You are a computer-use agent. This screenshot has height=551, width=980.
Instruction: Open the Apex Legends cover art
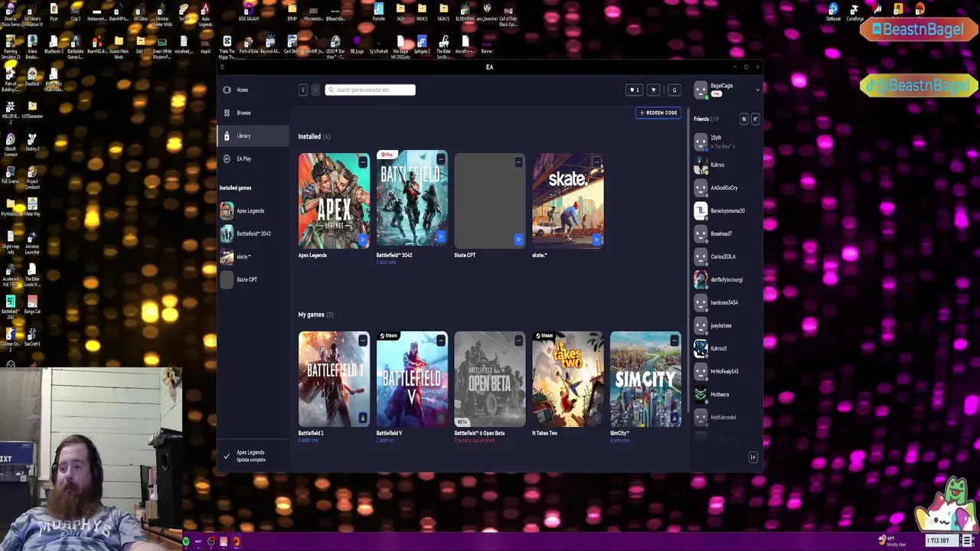tap(334, 201)
